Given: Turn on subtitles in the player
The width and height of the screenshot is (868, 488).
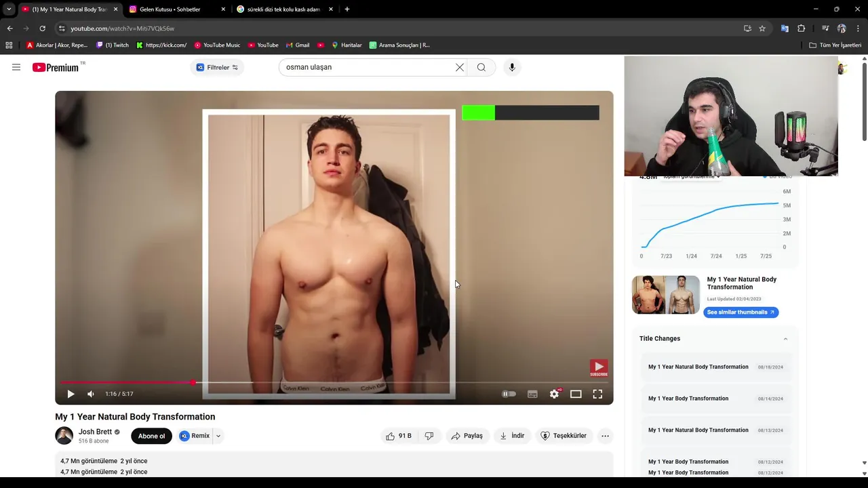Looking at the screenshot, I should 532,394.
